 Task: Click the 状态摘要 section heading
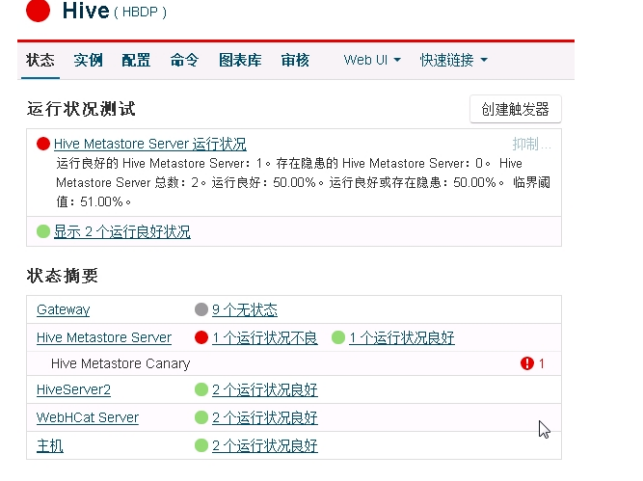pyautogui.click(x=62, y=276)
